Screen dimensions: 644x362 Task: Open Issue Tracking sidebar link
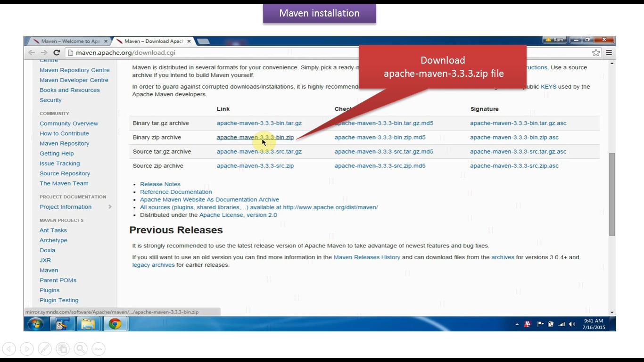(x=59, y=164)
